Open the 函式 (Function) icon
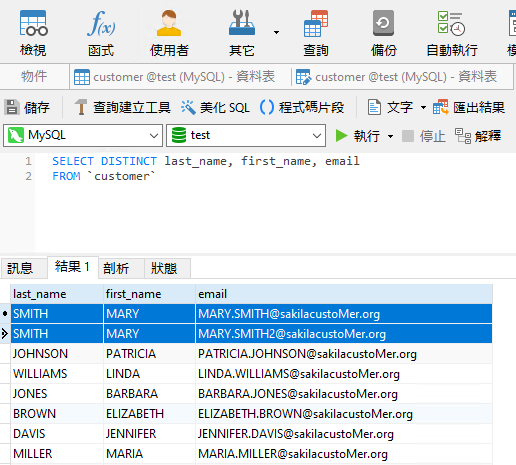 point(101,33)
